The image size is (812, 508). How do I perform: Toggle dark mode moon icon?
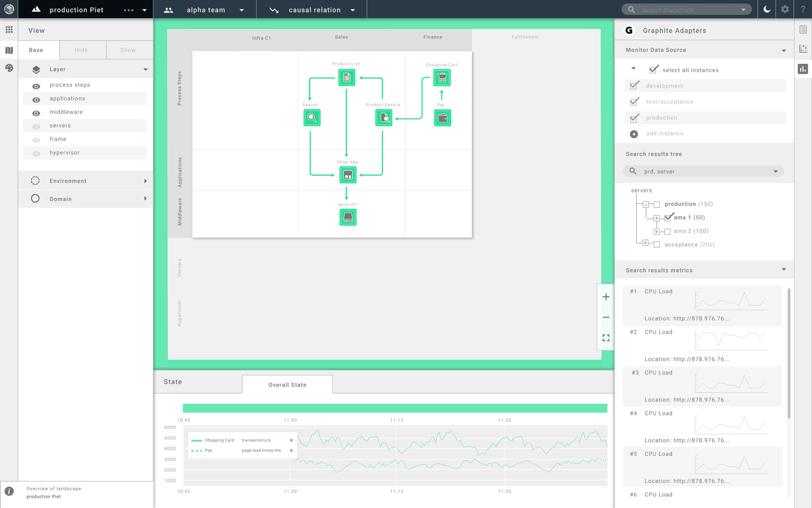[x=767, y=10]
